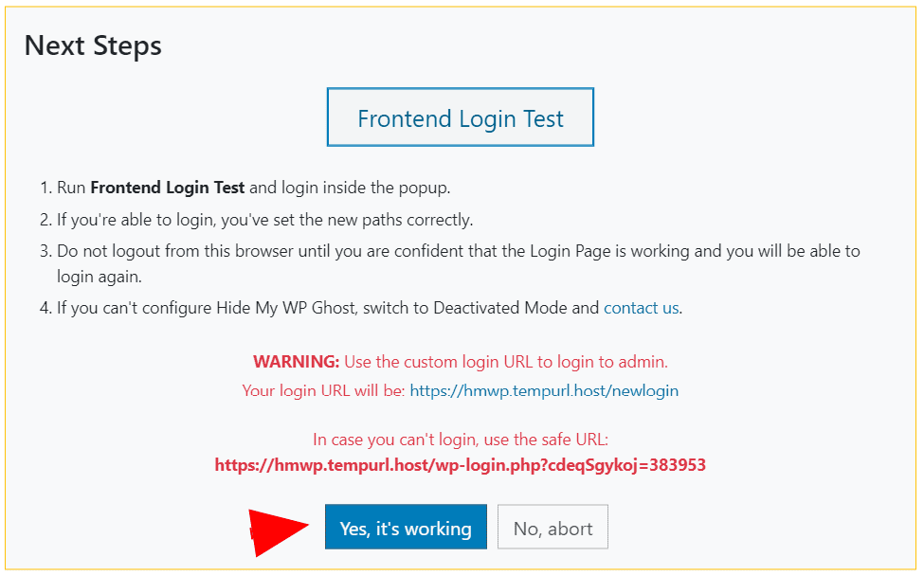924x575 pixels.
Task: Open the newlogin custom login URL
Action: [x=544, y=390]
